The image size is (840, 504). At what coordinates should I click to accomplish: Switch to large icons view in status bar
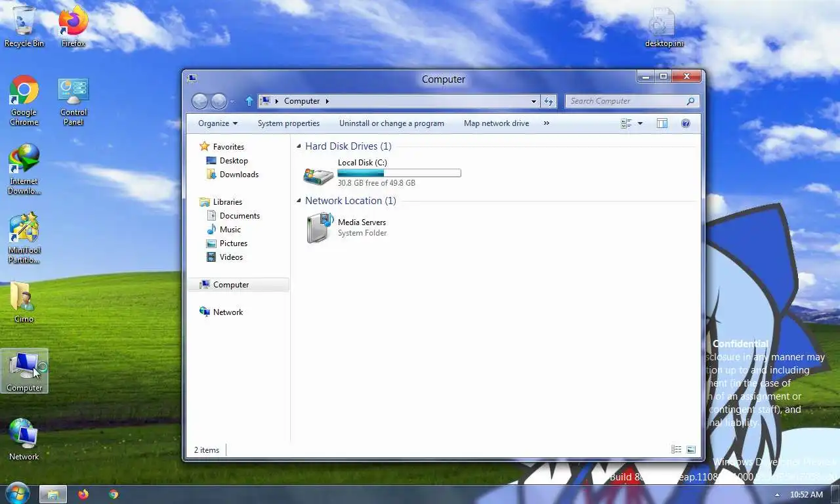click(x=691, y=450)
